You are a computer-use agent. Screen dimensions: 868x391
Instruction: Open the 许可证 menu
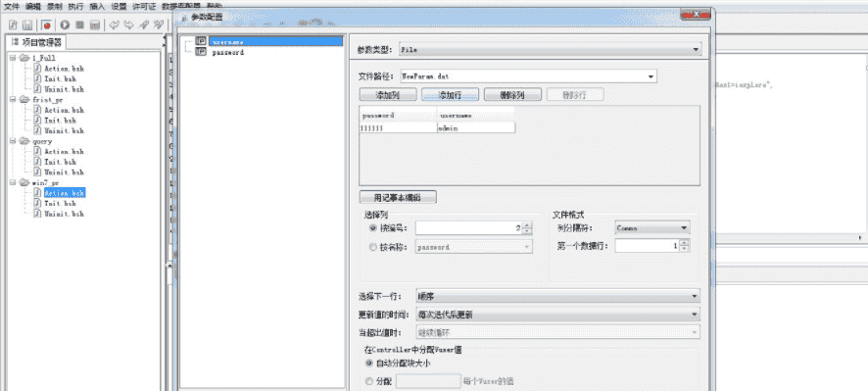[x=143, y=7]
